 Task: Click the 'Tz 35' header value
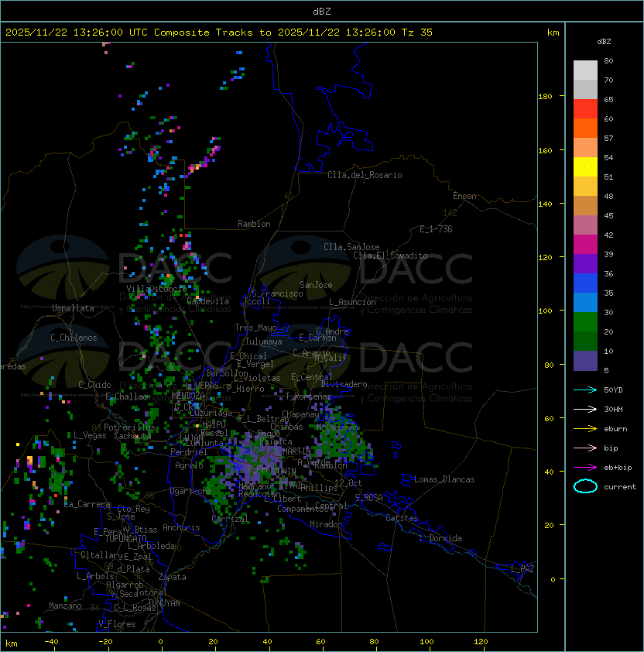point(417,32)
